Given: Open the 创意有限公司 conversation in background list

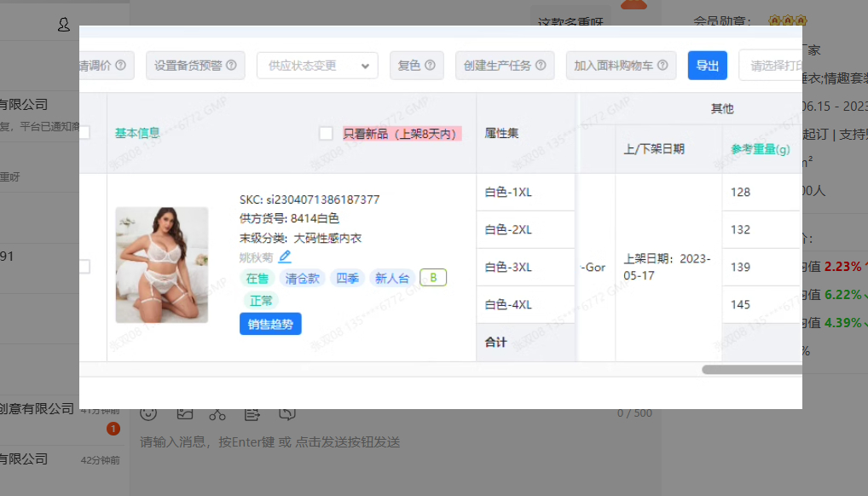Looking at the screenshot, I should click(x=61, y=419).
